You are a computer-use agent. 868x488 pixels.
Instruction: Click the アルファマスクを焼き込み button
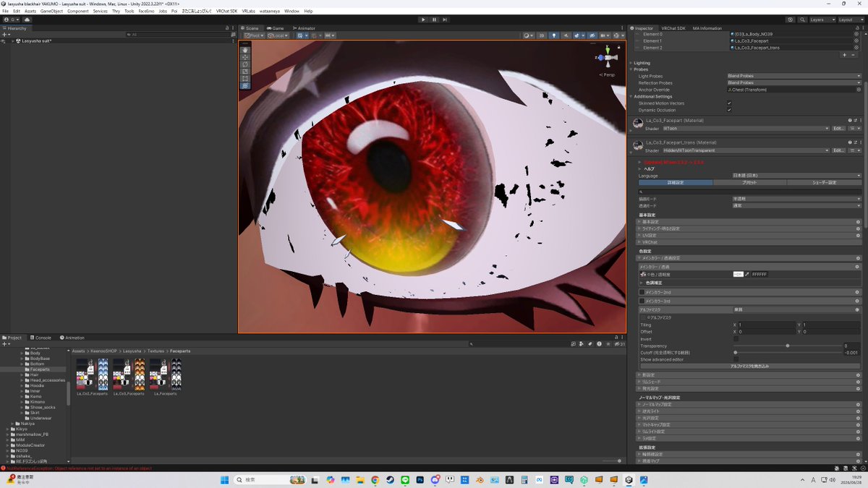[x=749, y=367]
